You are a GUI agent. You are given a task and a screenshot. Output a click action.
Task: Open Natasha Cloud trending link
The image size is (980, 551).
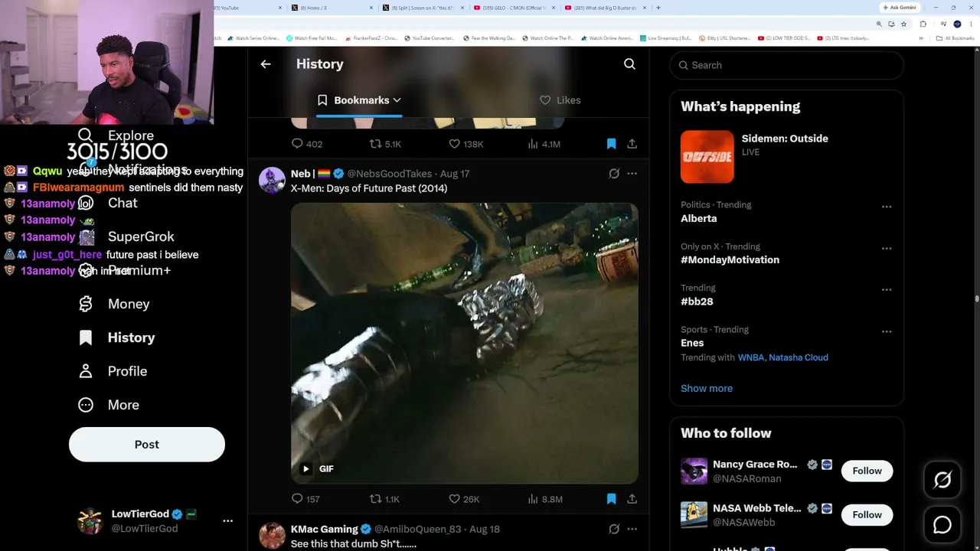(x=799, y=357)
